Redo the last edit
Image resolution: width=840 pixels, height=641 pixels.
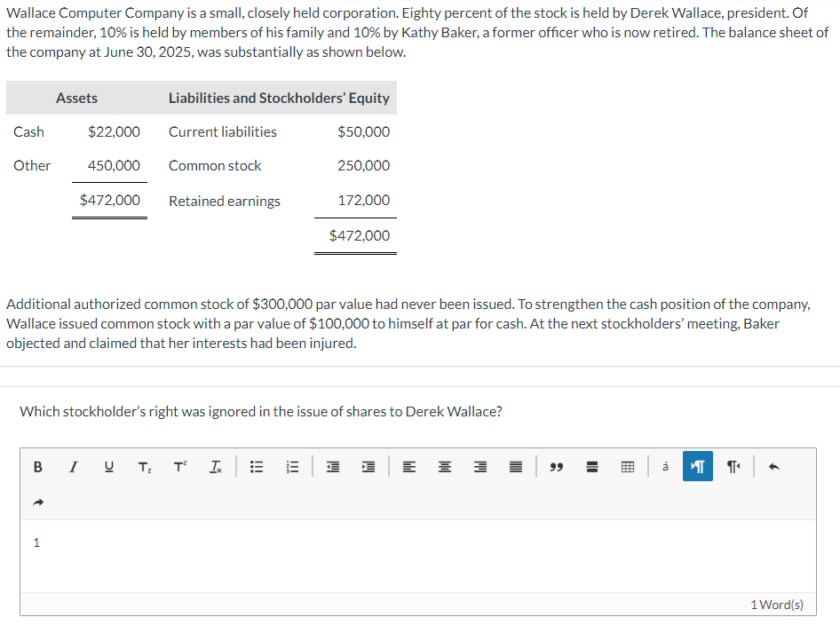(37, 502)
